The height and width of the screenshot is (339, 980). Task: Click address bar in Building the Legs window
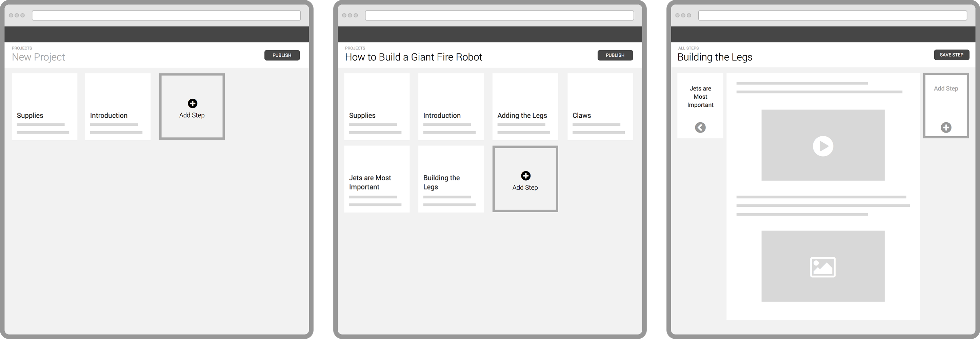(x=833, y=16)
